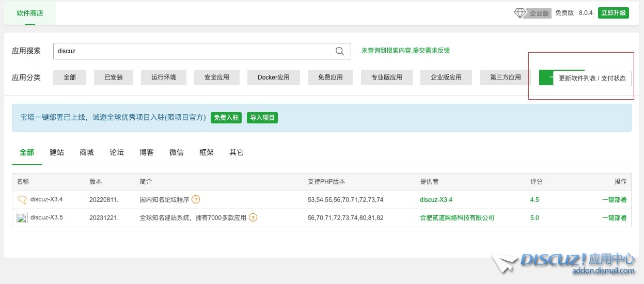This screenshot has height=284, width=644.
Task: Click the discuz-X3.5 app thumbnail icon
Action: tap(22, 218)
